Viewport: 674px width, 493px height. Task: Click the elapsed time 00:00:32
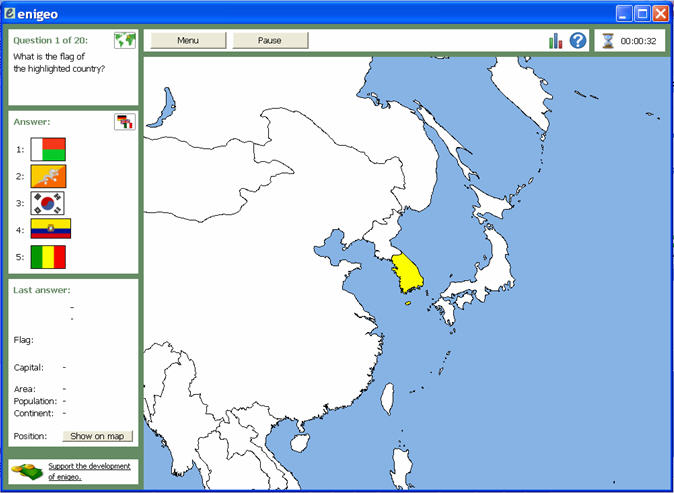(x=638, y=41)
